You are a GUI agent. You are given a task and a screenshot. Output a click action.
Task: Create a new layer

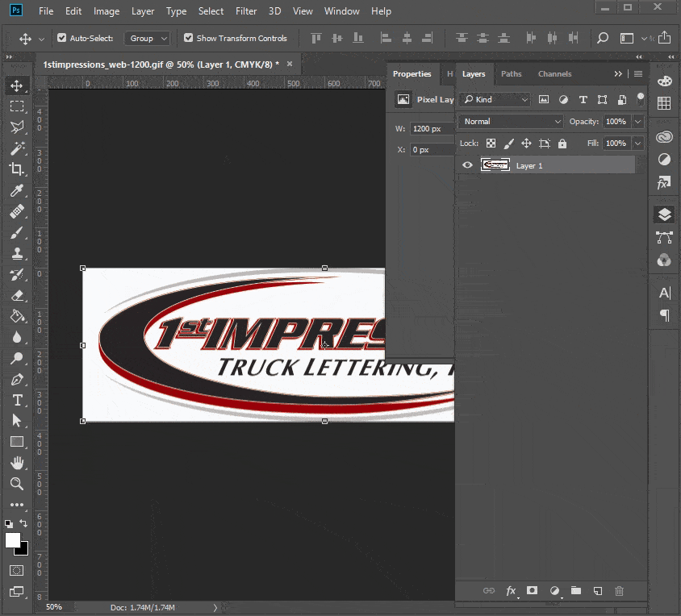(598, 591)
